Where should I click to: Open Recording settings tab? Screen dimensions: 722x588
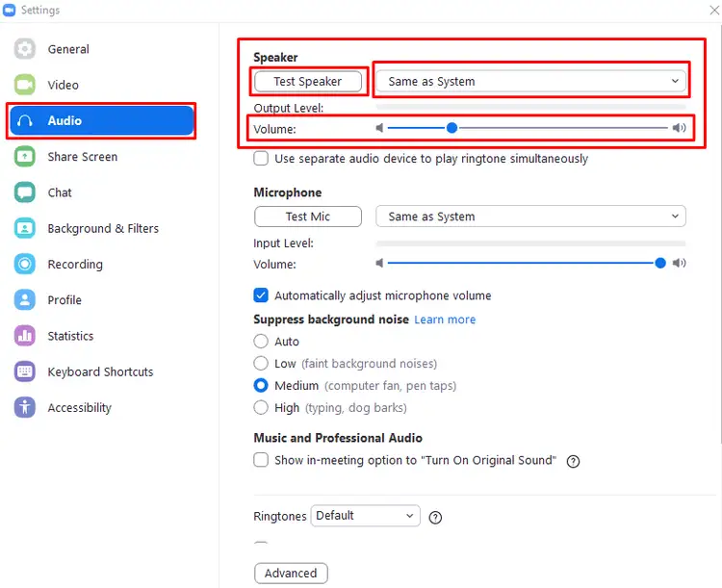click(101, 265)
